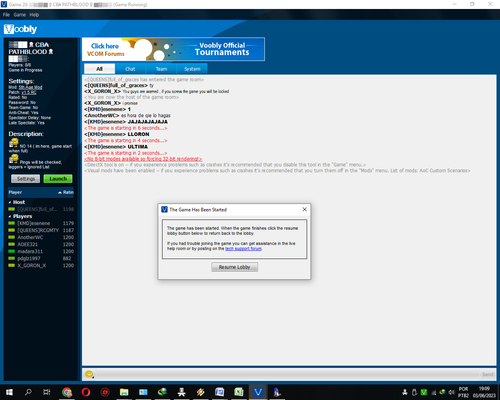Click the green Launch button

(58, 179)
